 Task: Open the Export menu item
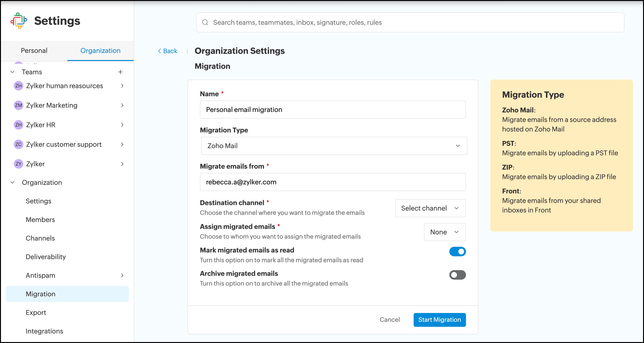click(x=36, y=313)
